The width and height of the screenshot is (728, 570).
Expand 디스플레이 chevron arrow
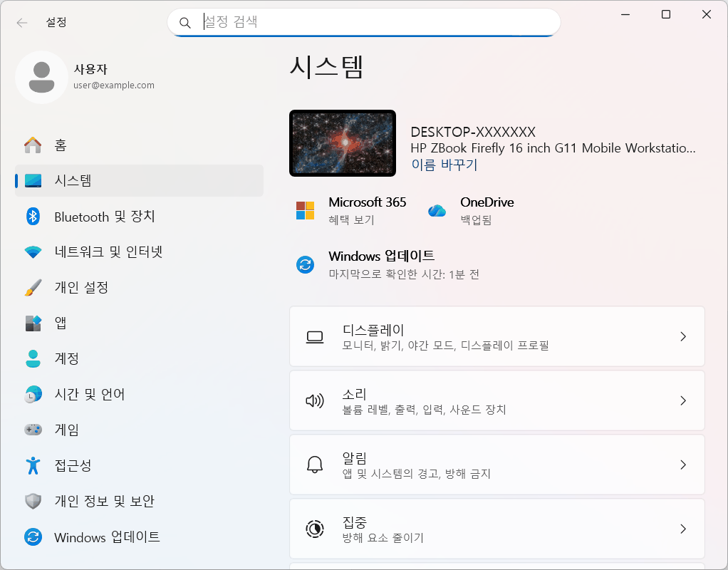pyautogui.click(x=683, y=336)
